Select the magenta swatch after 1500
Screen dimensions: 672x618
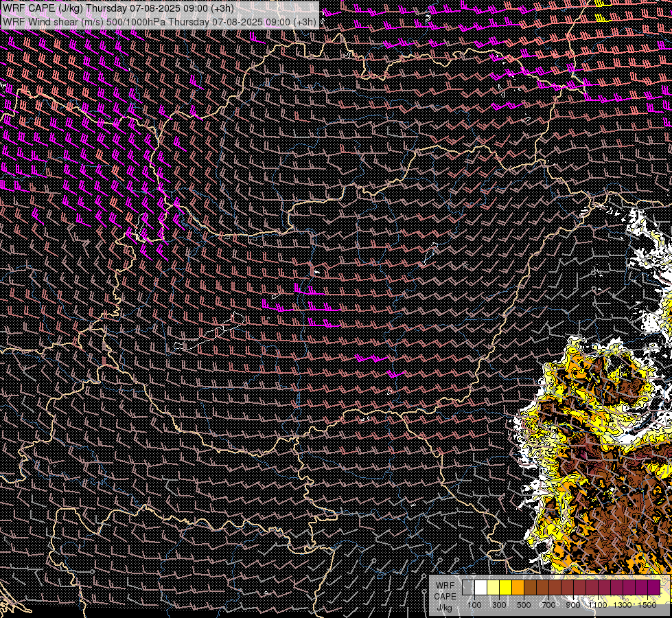click(x=653, y=587)
